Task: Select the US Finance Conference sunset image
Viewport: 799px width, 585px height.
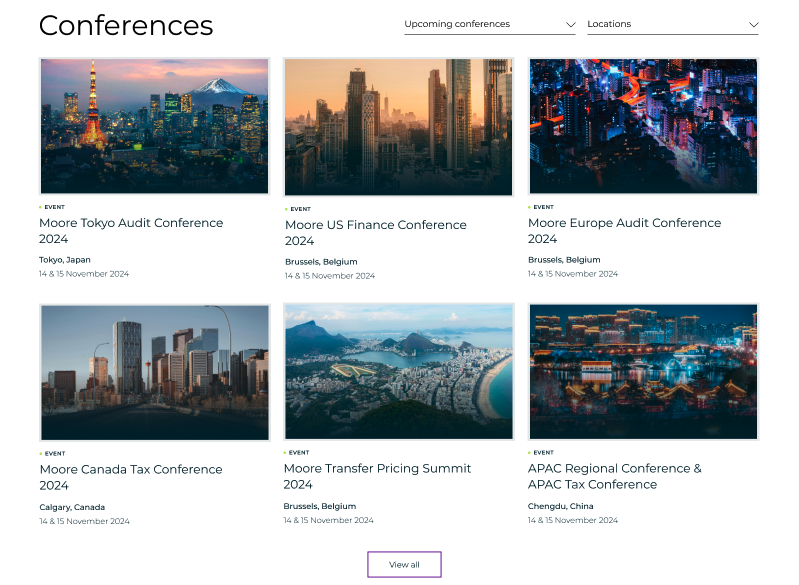Action: (x=398, y=126)
